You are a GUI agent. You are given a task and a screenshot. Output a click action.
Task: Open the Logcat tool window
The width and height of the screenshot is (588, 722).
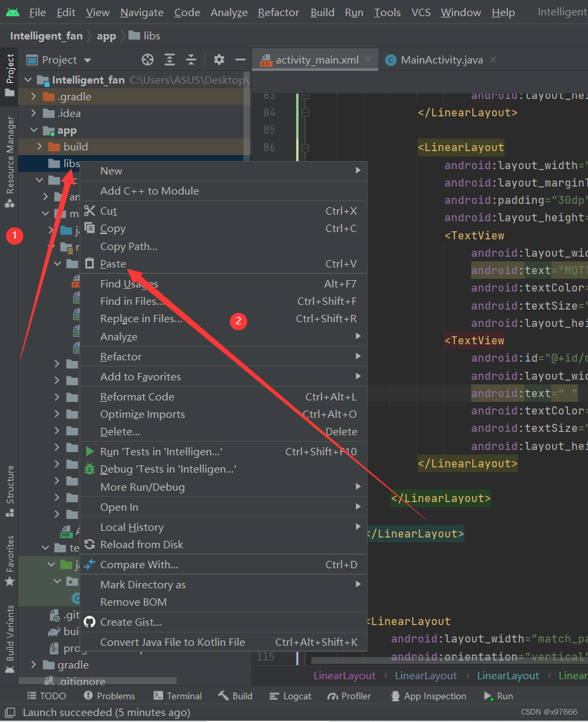(291, 696)
